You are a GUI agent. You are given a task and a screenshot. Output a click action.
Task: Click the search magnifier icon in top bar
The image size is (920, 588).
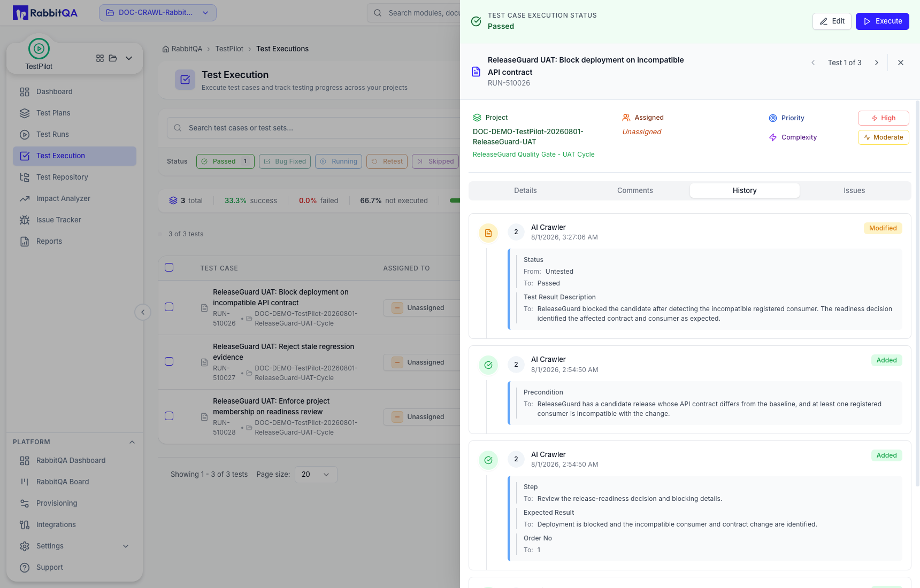tap(378, 13)
